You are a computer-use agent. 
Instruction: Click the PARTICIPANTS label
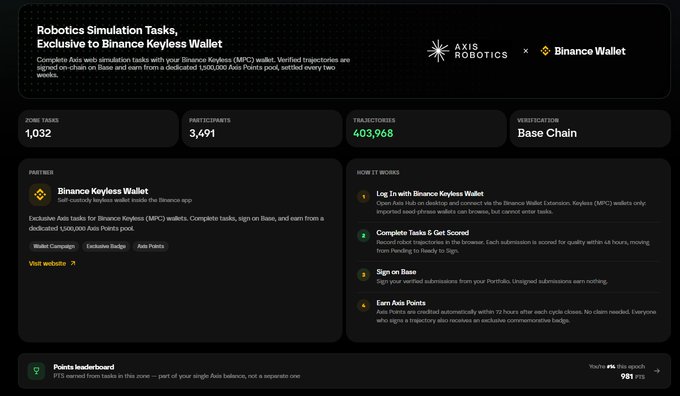click(x=209, y=120)
